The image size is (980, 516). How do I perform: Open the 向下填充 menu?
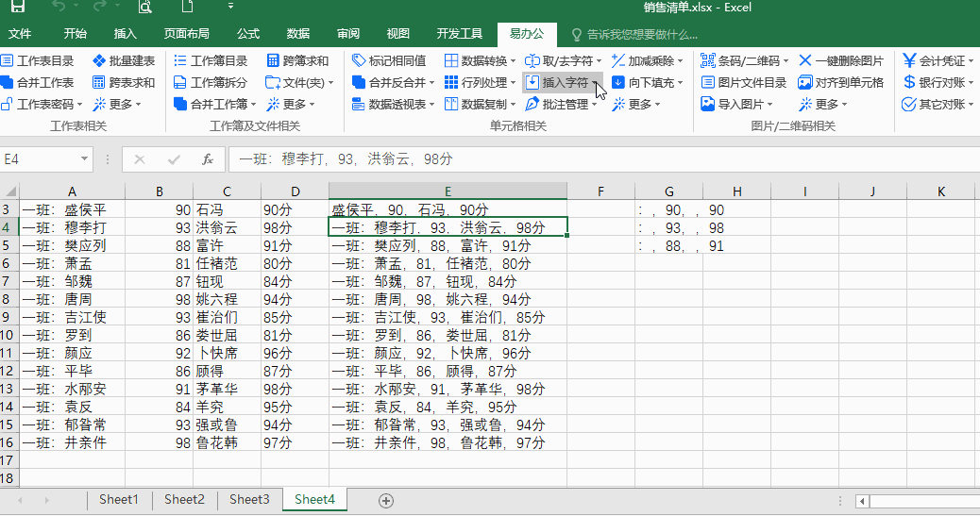click(647, 82)
